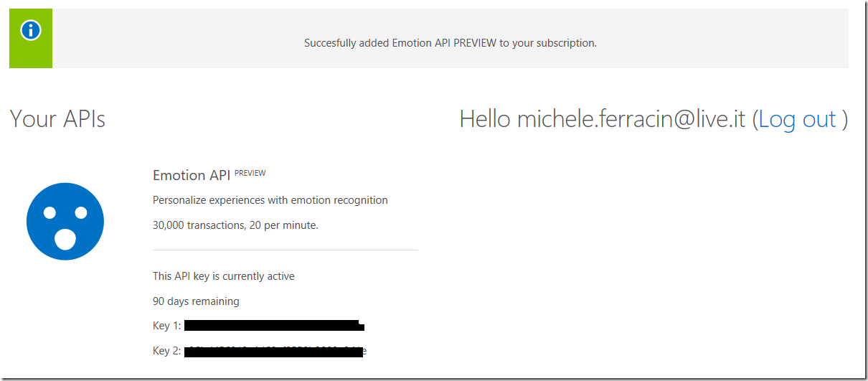Click the Log out link
The width and height of the screenshot is (868, 381).
[x=797, y=118]
